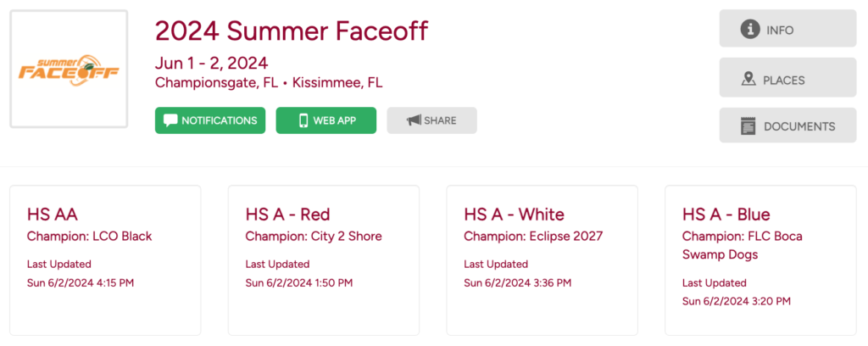This screenshot has width=868, height=346.
Task: Open the Summer Faceoff logo thumbnail
Action: point(69,70)
